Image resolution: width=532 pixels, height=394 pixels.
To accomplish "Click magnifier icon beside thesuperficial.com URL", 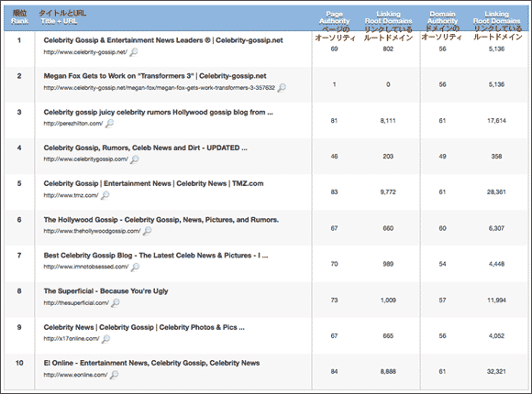I will click(x=116, y=302).
